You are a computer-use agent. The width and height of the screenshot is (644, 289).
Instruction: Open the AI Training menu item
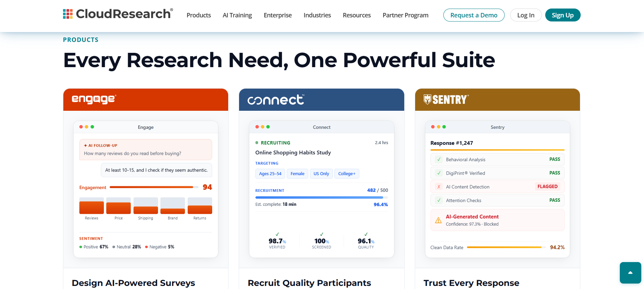237,15
